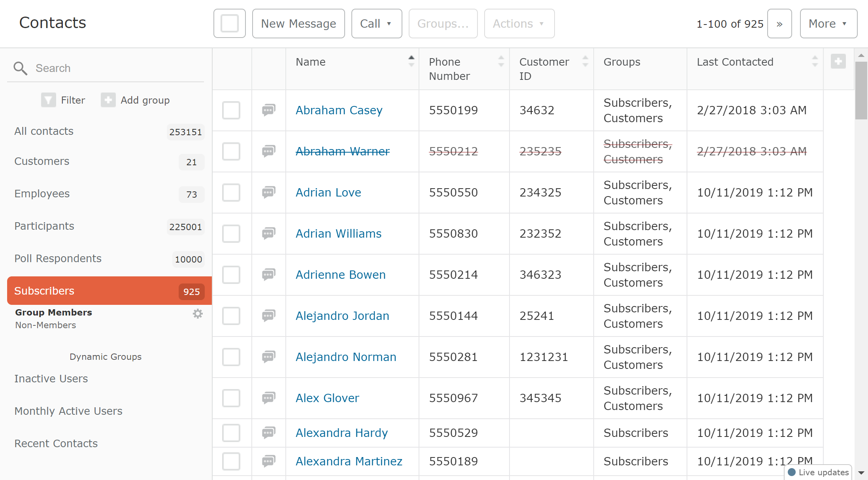The image size is (868, 480).
Task: Check the box for Adrian Love
Action: point(231,193)
